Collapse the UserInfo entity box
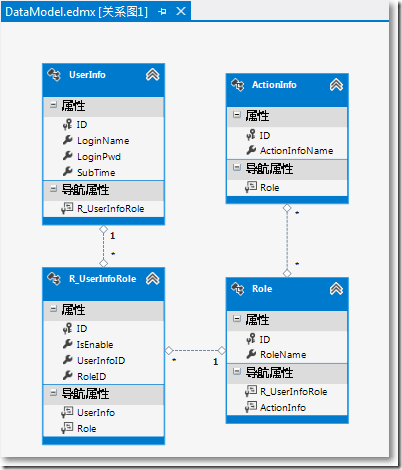The image size is (402, 470). pos(153,75)
